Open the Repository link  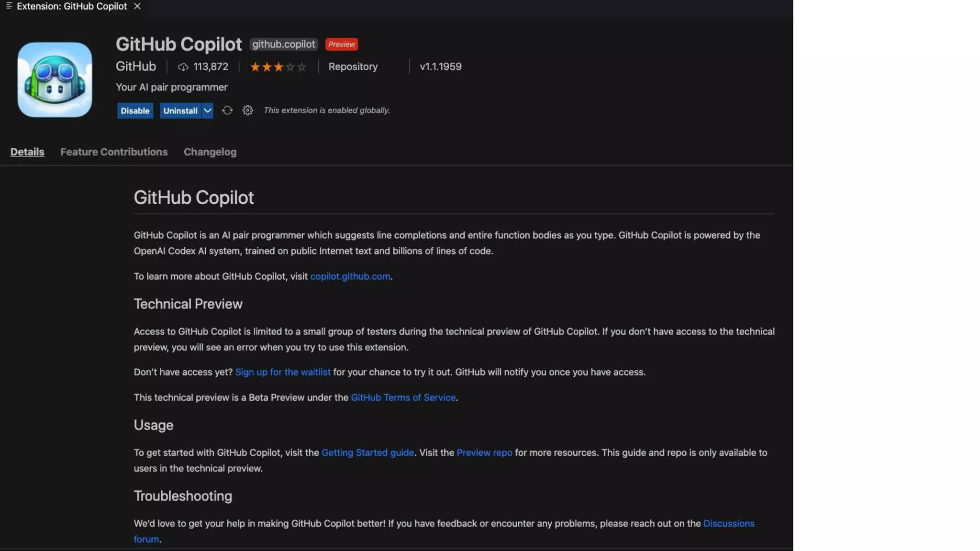[353, 67]
